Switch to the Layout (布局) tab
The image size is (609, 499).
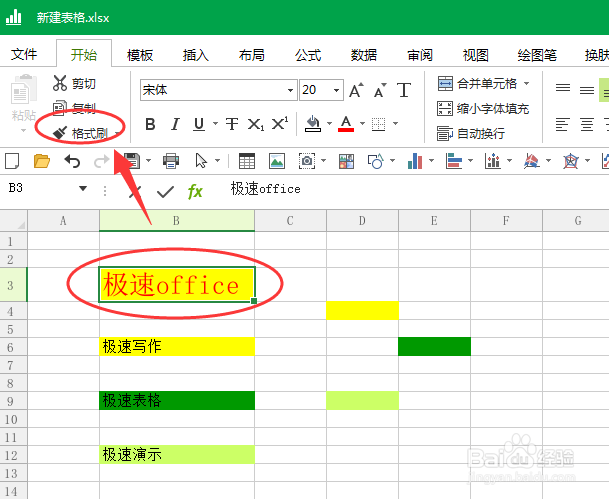pyautogui.click(x=252, y=55)
